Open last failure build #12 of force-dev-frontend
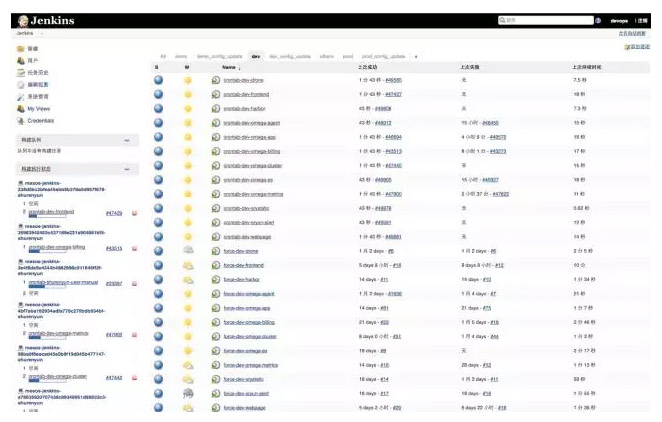Viewport: 662px width, 422px height. pyautogui.click(x=499, y=265)
